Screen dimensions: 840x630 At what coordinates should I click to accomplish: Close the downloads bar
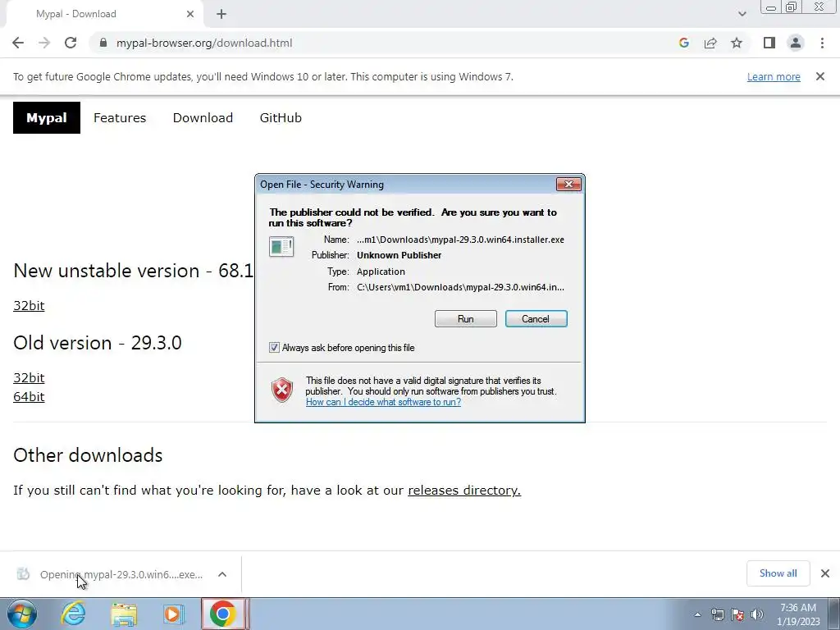pos(825,573)
